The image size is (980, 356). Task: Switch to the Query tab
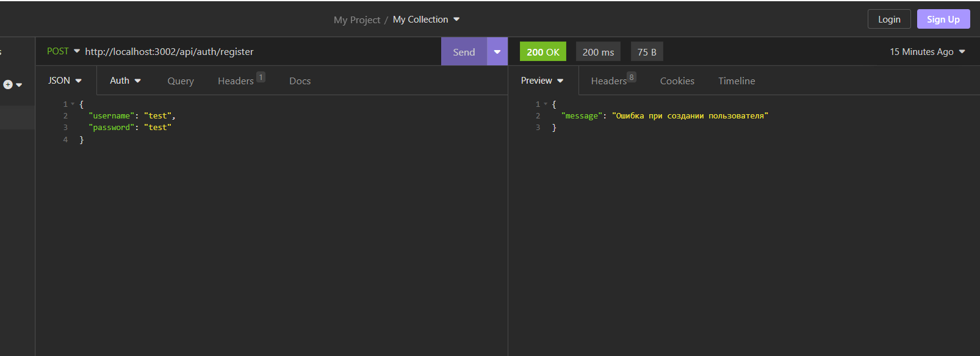pos(181,81)
